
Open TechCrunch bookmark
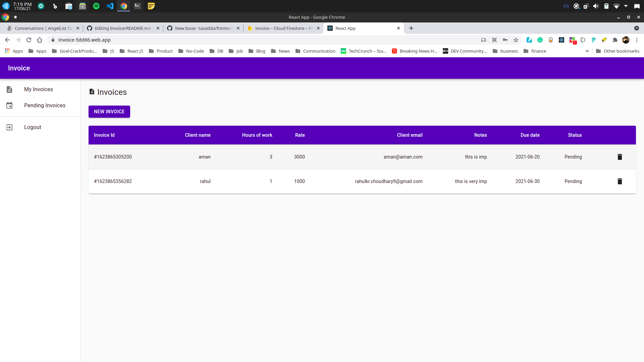pyautogui.click(x=364, y=51)
